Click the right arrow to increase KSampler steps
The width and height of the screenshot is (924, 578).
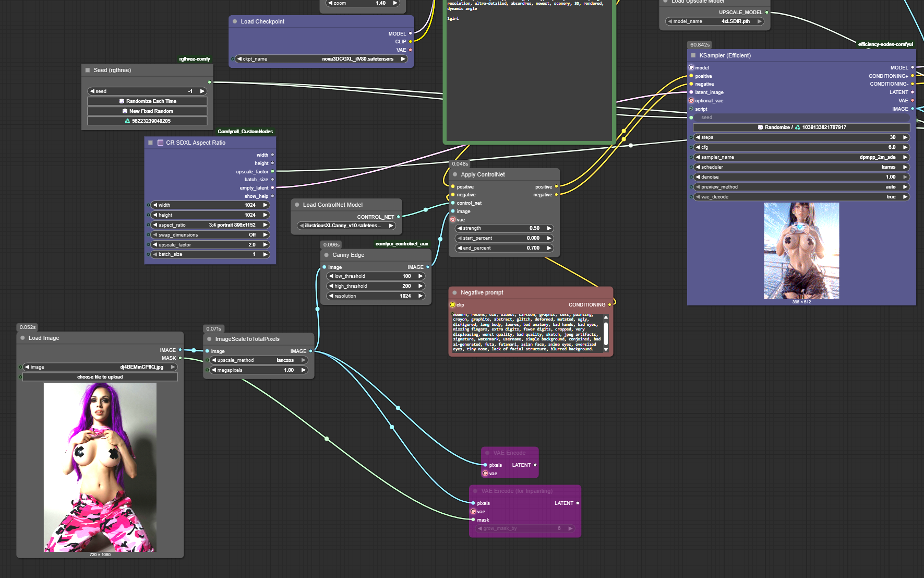point(905,137)
